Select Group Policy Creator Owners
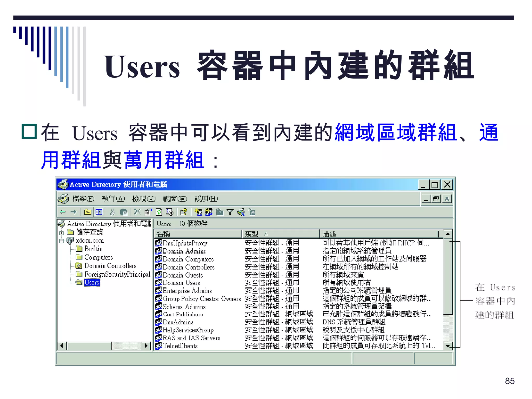The width and height of the screenshot is (532, 399). pyautogui.click(x=198, y=299)
